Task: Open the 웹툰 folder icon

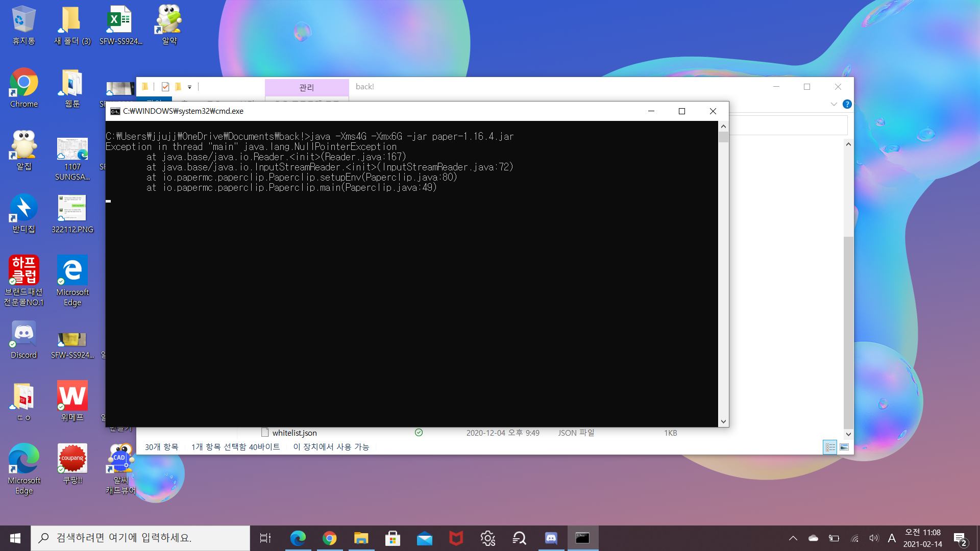Action: point(72,88)
